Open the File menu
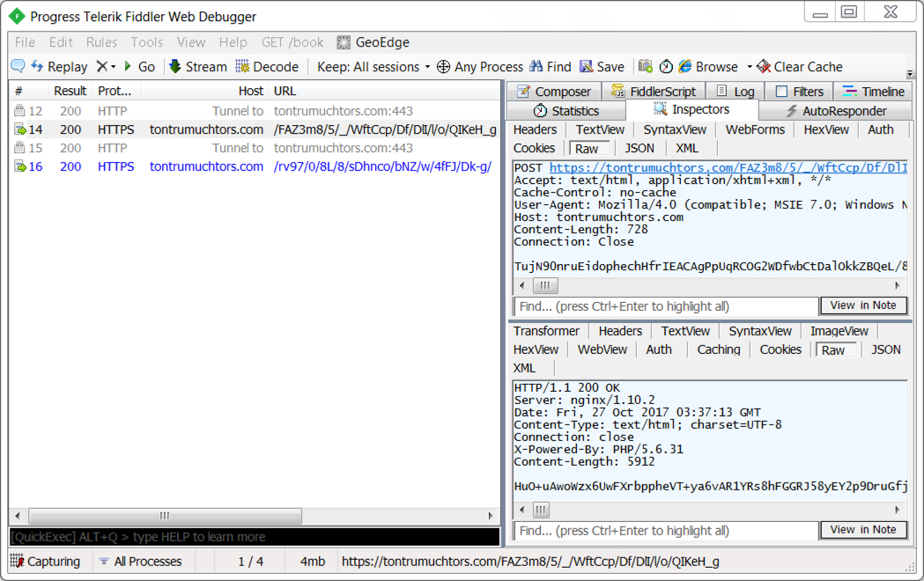The height and width of the screenshot is (581, 924). click(x=25, y=42)
